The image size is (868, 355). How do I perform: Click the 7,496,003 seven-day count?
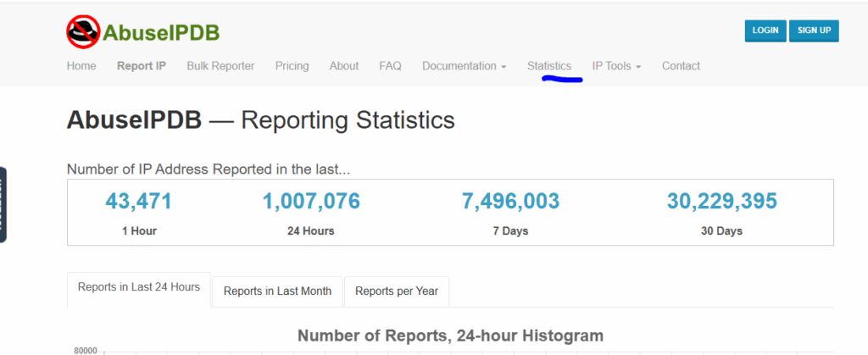tap(510, 202)
